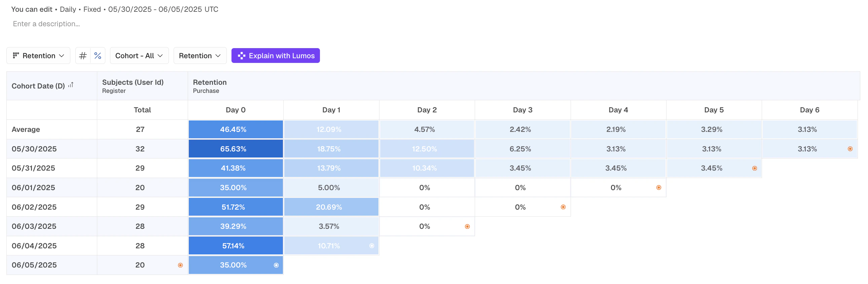
Task: Click the Cohort Date (D) column header
Action: [x=38, y=86]
